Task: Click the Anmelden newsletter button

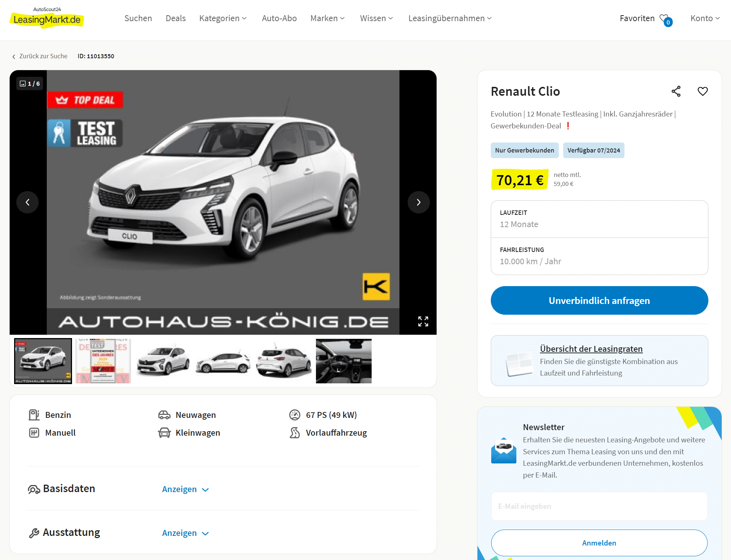Action: pyautogui.click(x=599, y=543)
